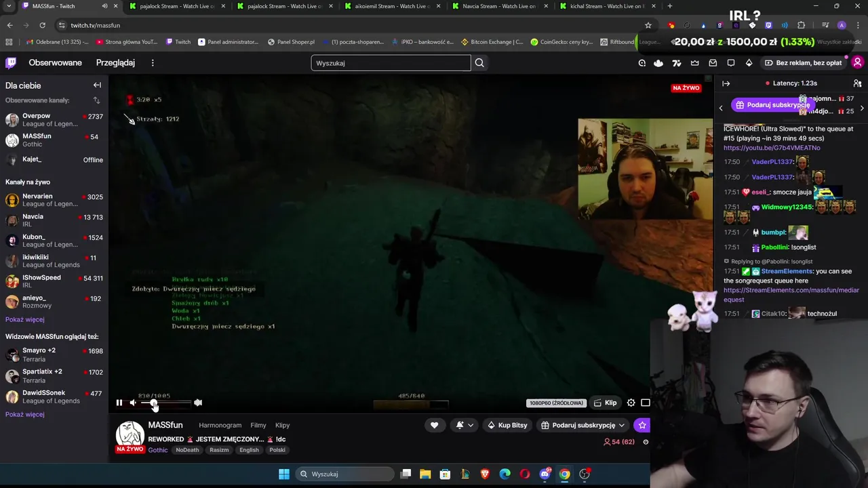Open the Harmonogram tab
868x488 pixels.
point(220,425)
